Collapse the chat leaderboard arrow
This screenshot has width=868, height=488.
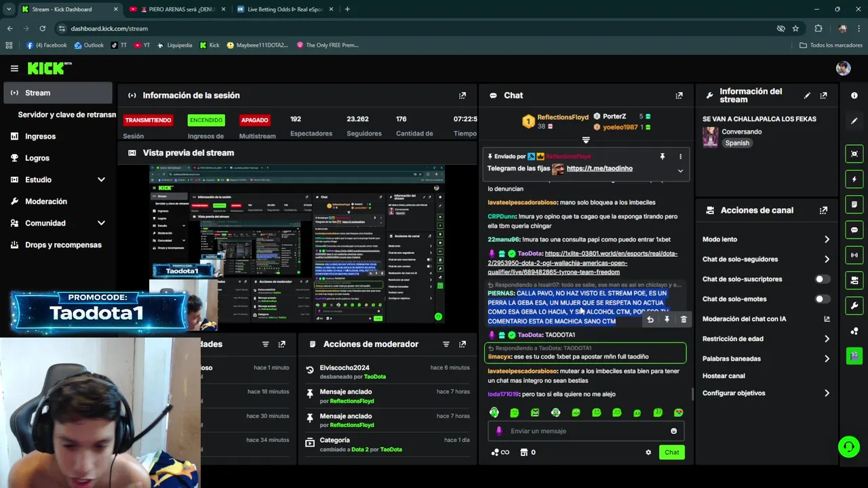(586, 140)
